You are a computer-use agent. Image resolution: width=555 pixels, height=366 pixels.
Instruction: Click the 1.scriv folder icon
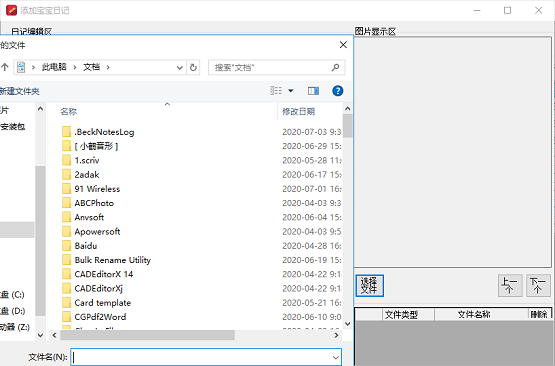66,160
